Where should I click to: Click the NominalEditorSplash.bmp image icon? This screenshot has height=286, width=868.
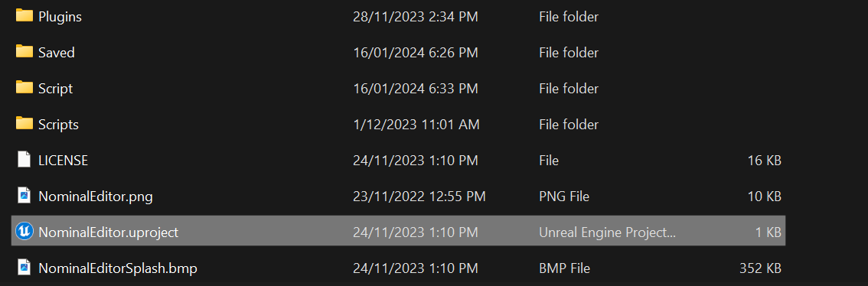24,267
